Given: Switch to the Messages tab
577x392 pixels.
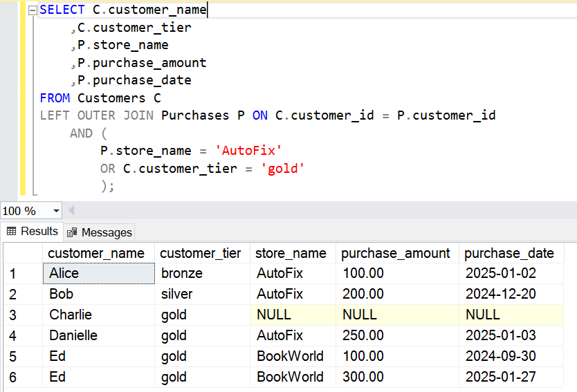Looking at the screenshot, I should [99, 232].
